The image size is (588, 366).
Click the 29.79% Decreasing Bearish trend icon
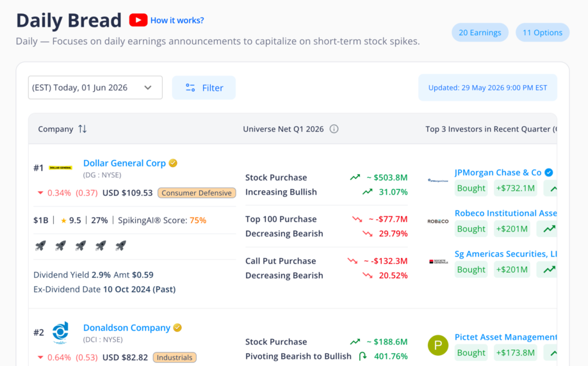368,234
